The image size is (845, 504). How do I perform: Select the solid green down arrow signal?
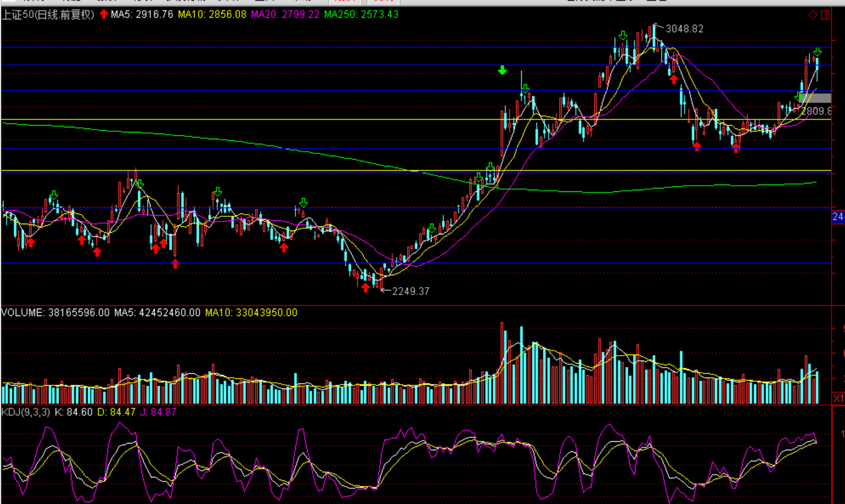pos(502,70)
